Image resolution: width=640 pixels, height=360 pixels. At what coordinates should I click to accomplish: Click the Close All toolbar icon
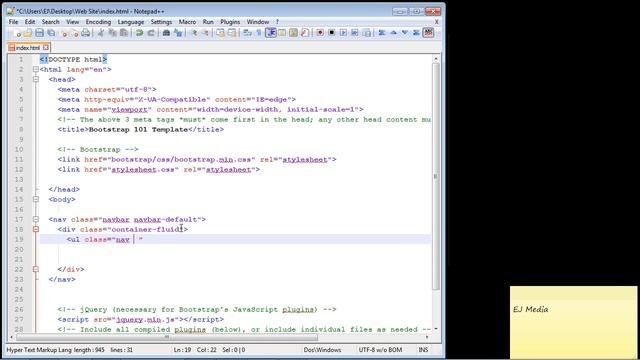[x=75, y=33]
